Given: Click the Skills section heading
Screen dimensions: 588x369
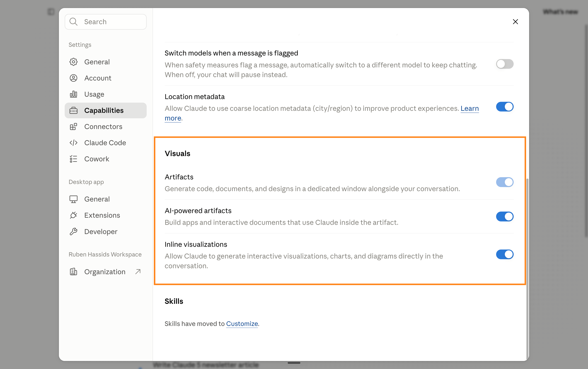Looking at the screenshot, I should coord(174,301).
